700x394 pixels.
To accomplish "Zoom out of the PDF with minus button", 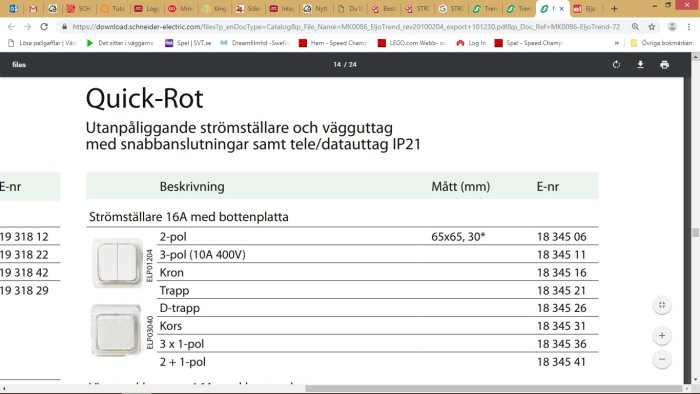I will [x=662, y=360].
